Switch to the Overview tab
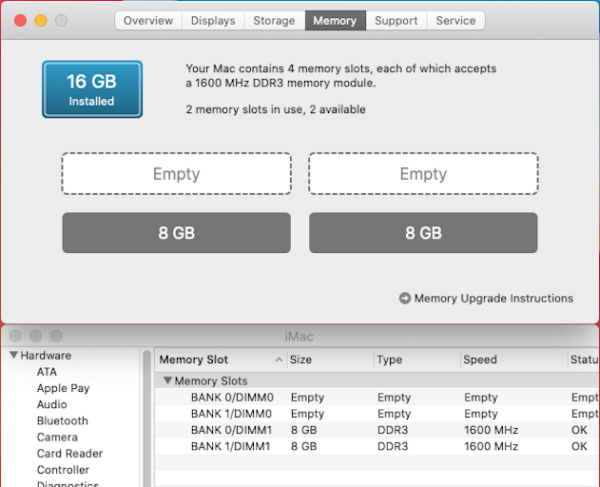The image size is (600, 487). (148, 21)
